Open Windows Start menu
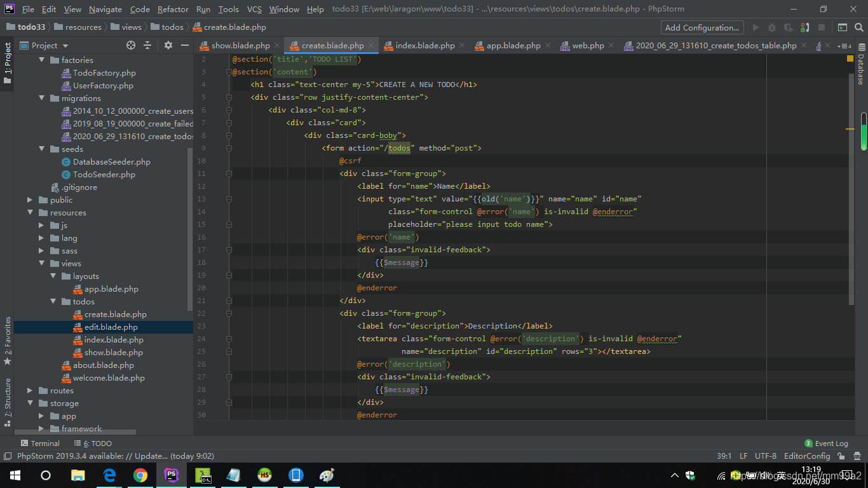 15,475
